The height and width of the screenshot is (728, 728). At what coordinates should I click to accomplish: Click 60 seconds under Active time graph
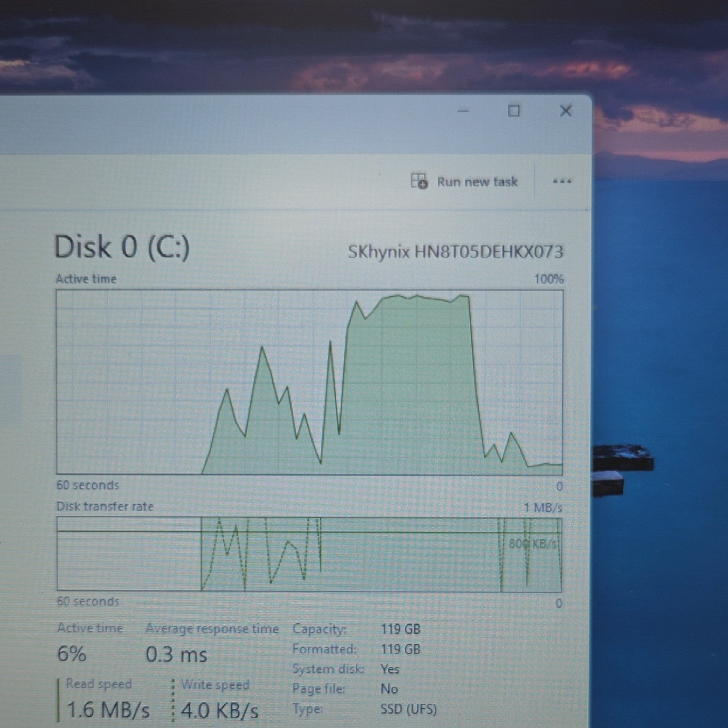[87, 485]
